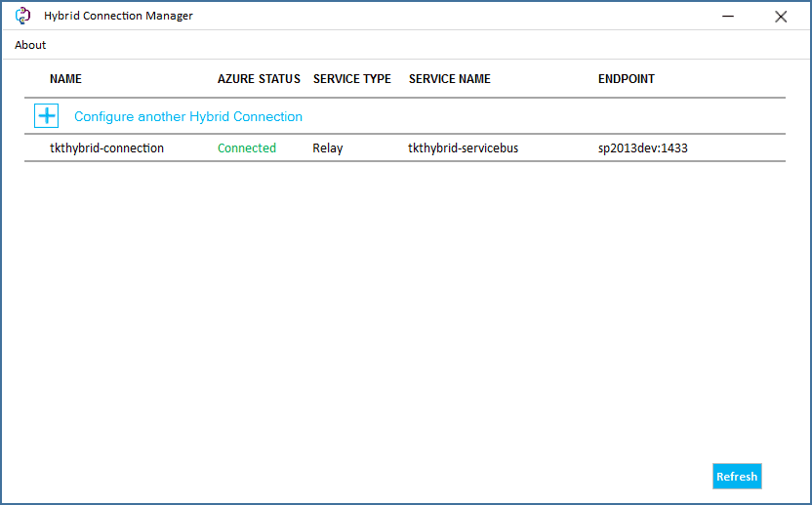Click the AZURE STATUS column header
This screenshot has width=812, height=505.
[259, 79]
